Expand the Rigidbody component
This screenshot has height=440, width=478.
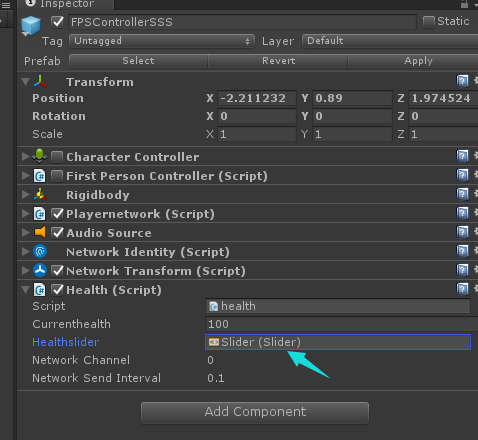(x=25, y=194)
